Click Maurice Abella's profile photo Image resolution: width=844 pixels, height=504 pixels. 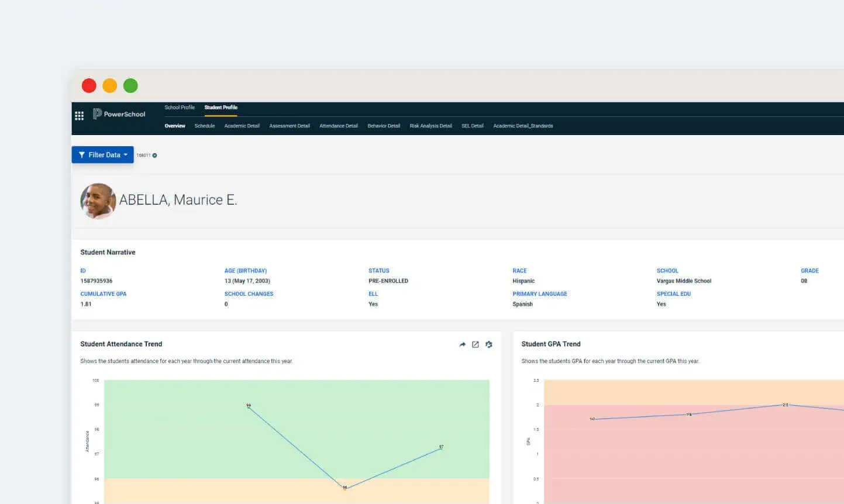click(98, 201)
